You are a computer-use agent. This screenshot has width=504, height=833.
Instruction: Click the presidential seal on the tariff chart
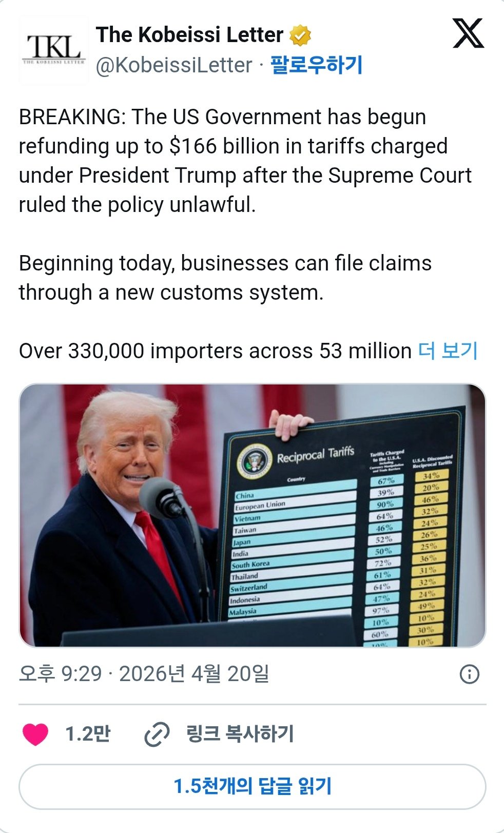tap(255, 459)
